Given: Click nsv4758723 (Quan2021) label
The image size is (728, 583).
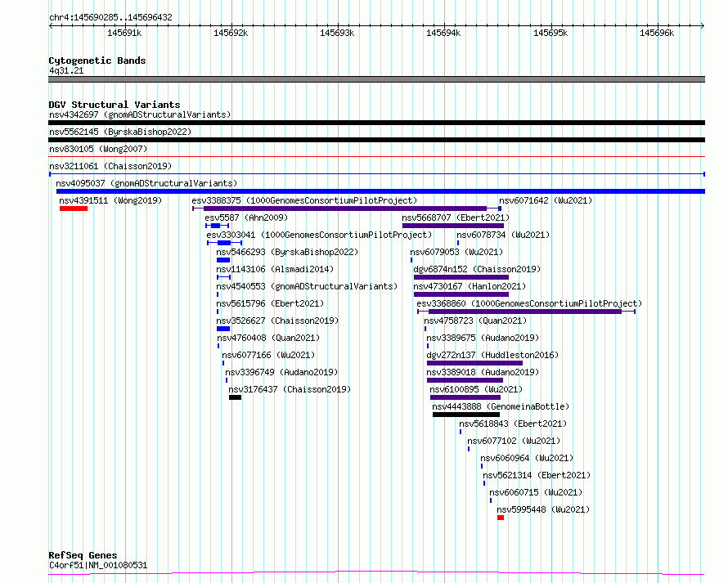Looking at the screenshot, I should pyautogui.click(x=475, y=321).
